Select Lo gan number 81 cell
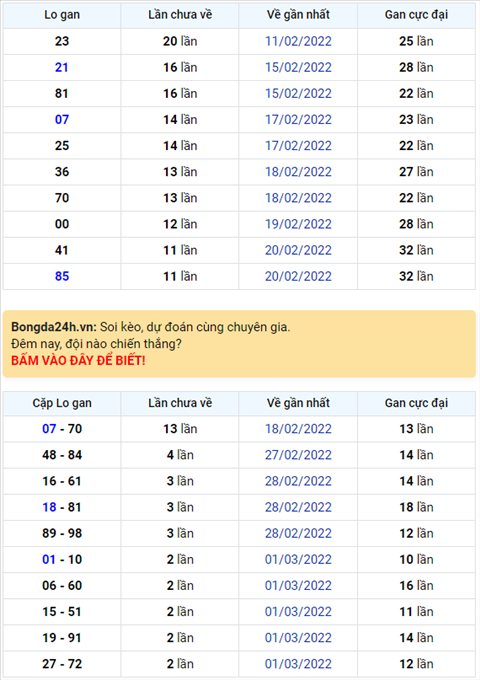 point(62,93)
